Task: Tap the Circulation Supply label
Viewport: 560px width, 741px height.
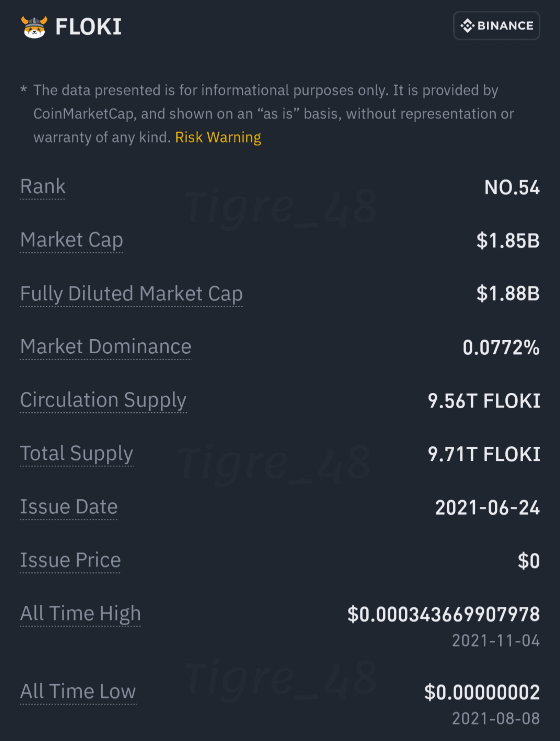Action: [x=103, y=400]
